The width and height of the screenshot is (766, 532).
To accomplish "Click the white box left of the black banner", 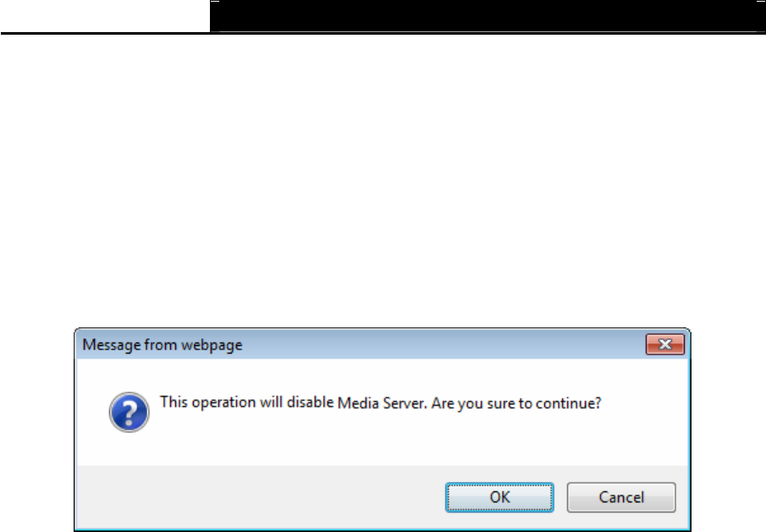I will click(105, 16).
